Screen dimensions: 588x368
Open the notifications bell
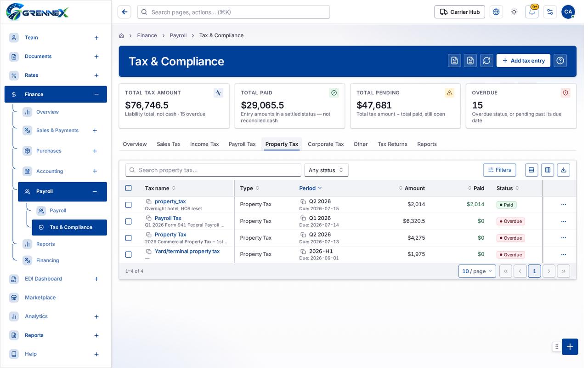(532, 12)
